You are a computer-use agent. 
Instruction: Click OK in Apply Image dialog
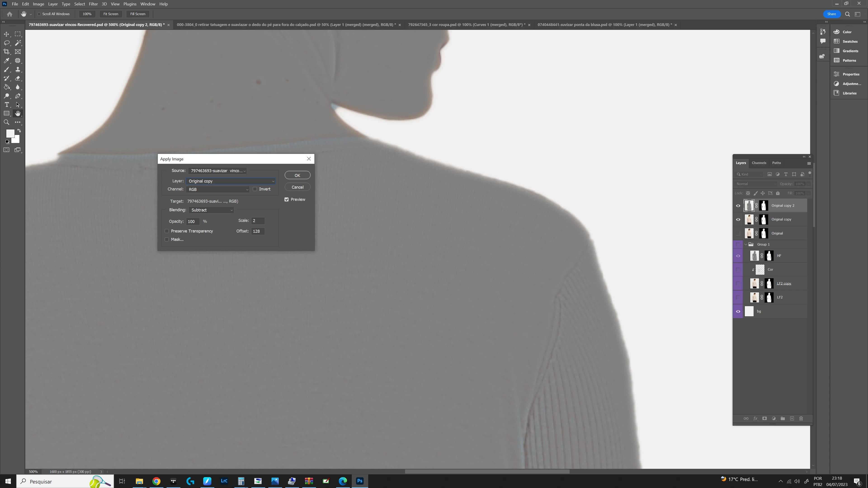297,176
